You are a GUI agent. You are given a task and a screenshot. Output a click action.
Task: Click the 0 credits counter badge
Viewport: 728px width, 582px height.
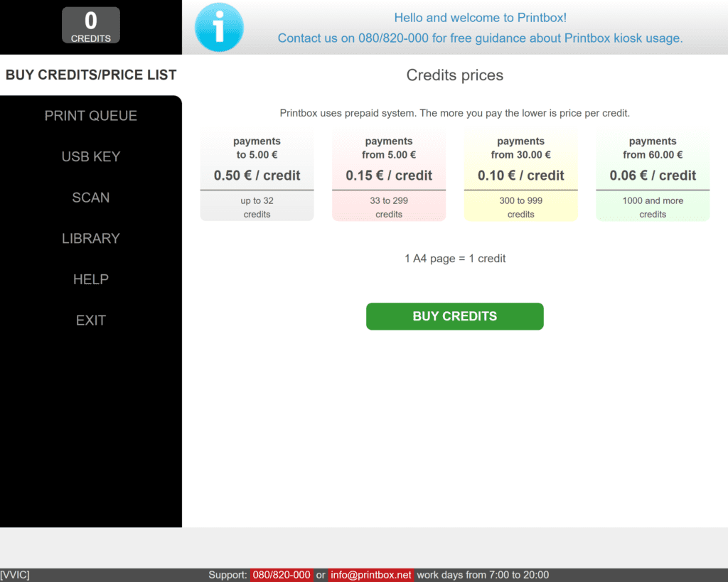(91, 26)
